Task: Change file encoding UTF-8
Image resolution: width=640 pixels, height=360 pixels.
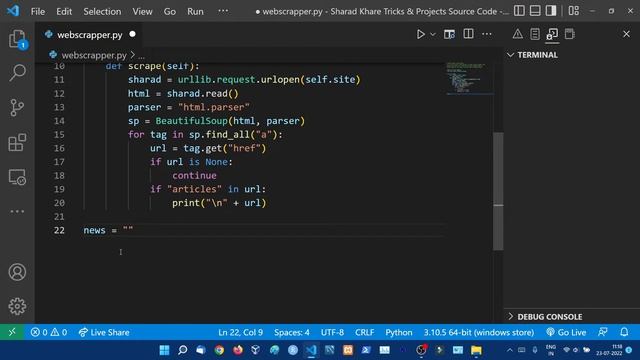Action: tap(332, 332)
